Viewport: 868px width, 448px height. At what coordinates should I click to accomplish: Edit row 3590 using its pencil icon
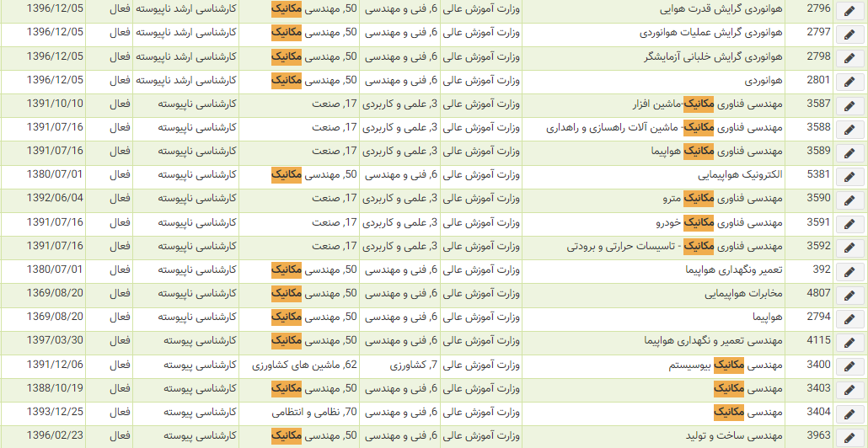pos(849,200)
